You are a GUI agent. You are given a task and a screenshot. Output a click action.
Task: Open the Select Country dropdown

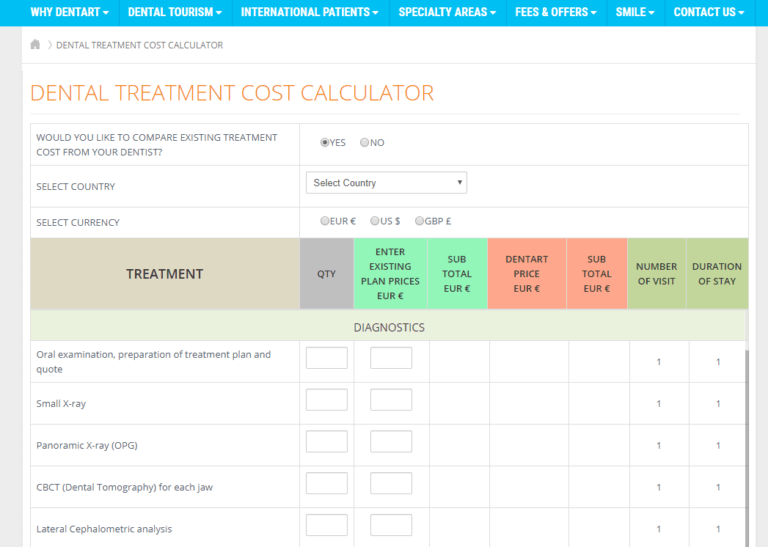pyautogui.click(x=386, y=183)
